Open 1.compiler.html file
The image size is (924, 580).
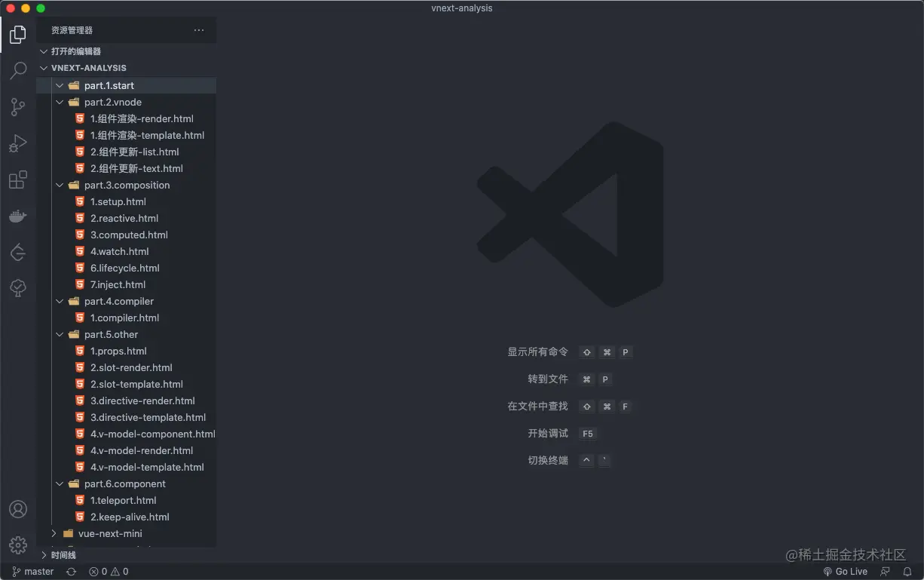coord(127,318)
